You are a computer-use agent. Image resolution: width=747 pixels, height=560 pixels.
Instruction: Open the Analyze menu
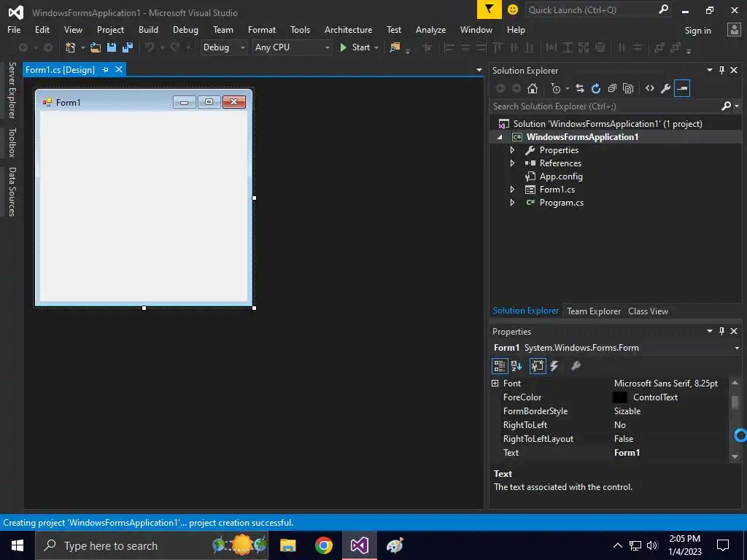click(x=430, y=29)
